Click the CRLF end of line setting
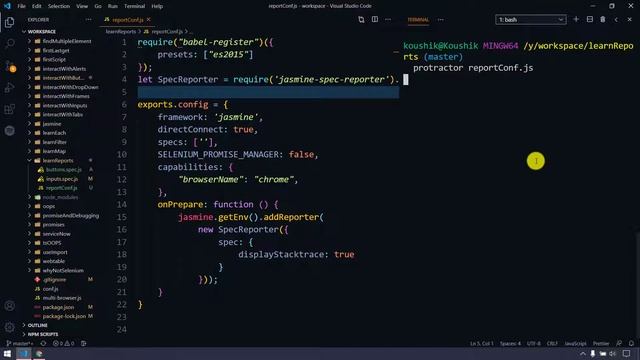This screenshot has height=360, width=640. pyautogui.click(x=552, y=343)
